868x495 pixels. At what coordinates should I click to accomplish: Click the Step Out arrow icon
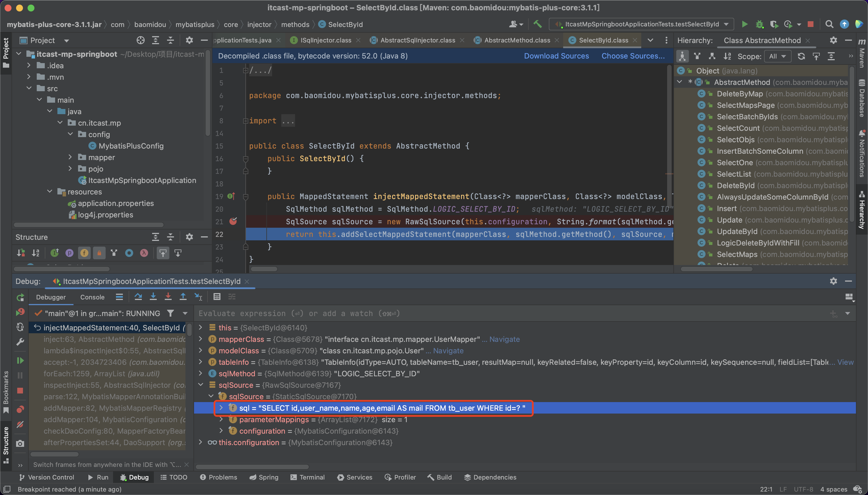pos(183,297)
